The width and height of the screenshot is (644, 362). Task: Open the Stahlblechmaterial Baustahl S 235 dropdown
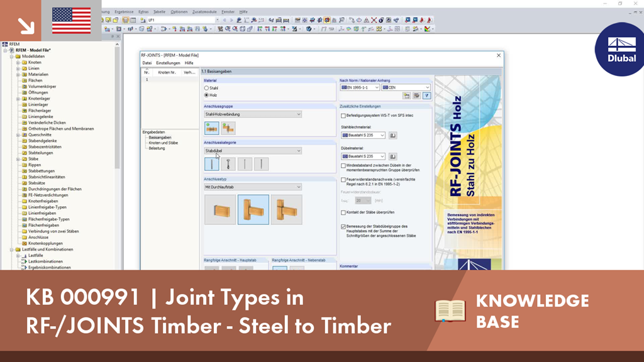[x=363, y=136]
